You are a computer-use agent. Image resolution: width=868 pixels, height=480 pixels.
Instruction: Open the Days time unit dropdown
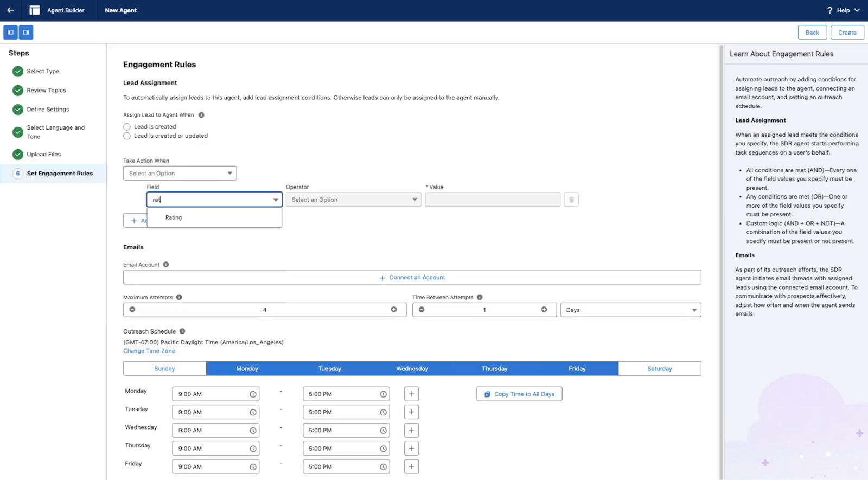pyautogui.click(x=630, y=310)
